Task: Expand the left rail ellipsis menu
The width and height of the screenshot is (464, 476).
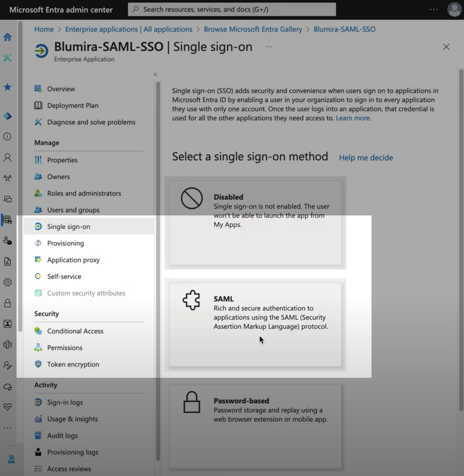Action: 7,428
